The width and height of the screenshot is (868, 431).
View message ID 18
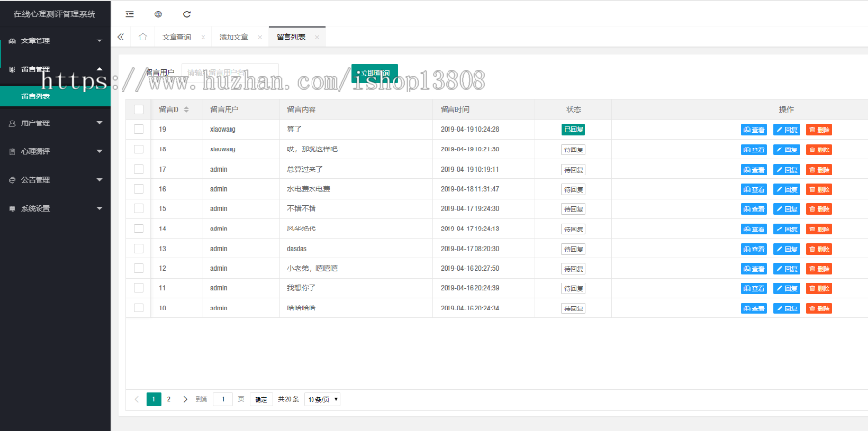click(753, 150)
